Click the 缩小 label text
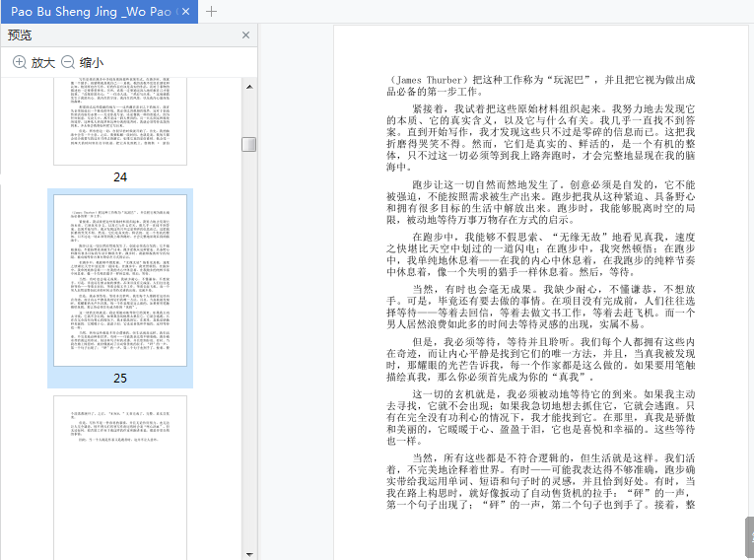Viewport: 754px width, 560px height. 92,62
